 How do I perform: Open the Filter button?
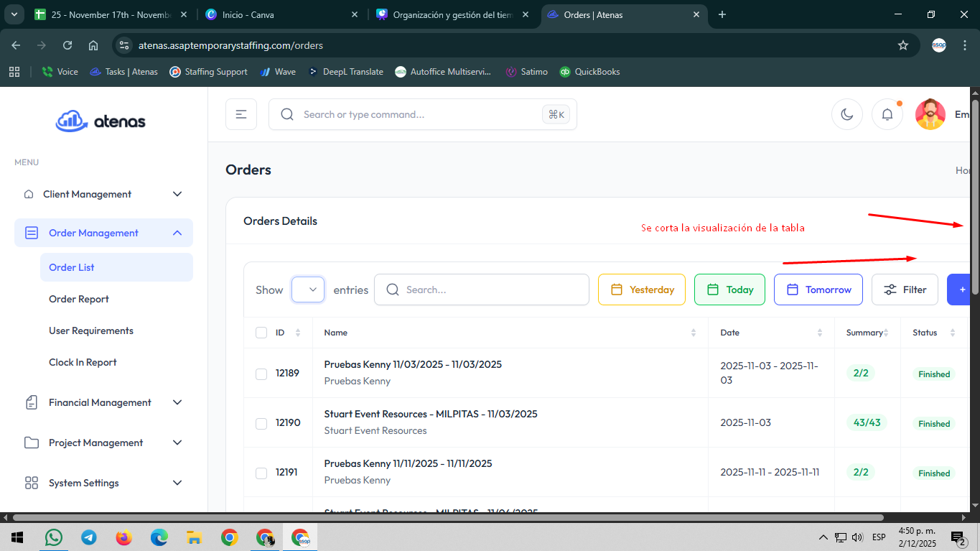click(904, 290)
